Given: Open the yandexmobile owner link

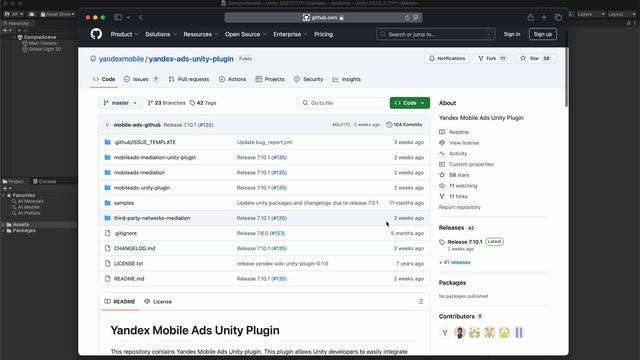Looking at the screenshot, I should (x=121, y=59).
